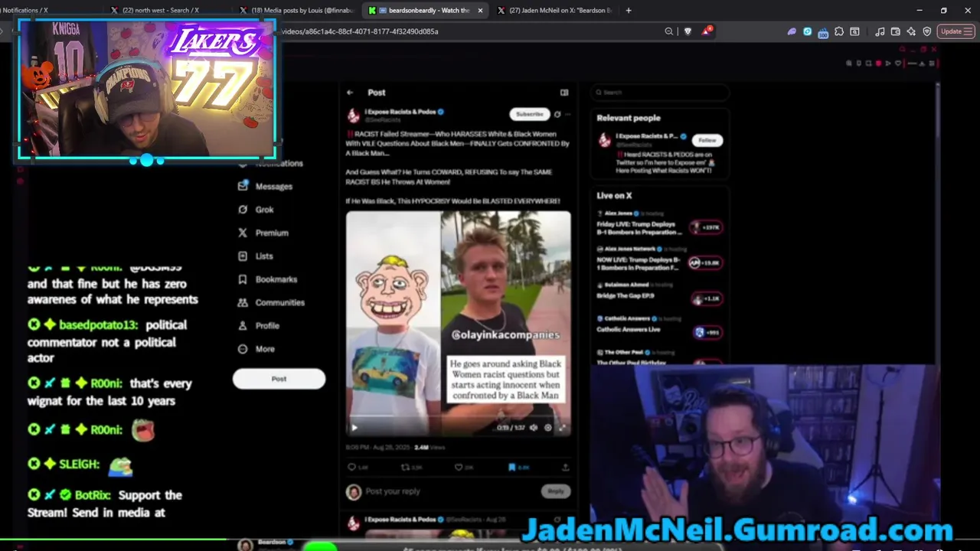
Task: Enter fullscreen on the embedded video
Action: [x=562, y=428]
